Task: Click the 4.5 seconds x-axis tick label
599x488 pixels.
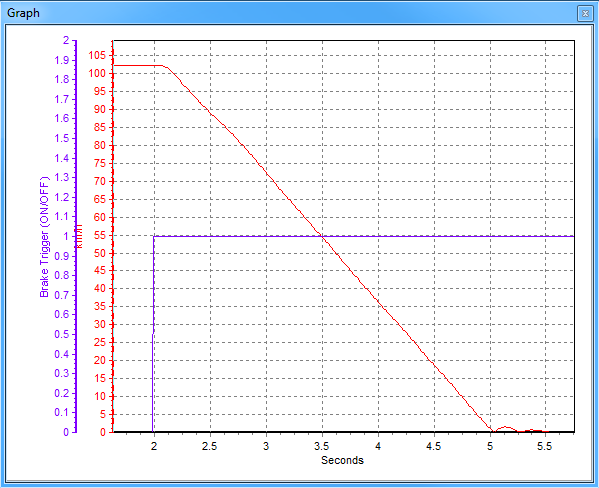Action: [x=434, y=446]
